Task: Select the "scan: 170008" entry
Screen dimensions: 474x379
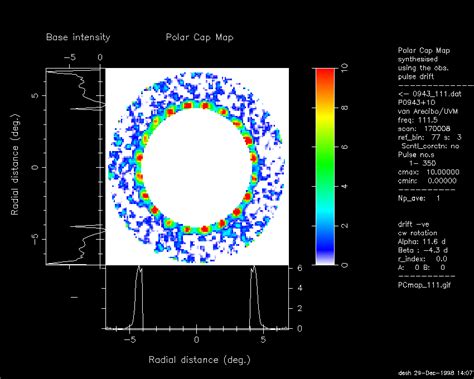Action: [x=424, y=128]
